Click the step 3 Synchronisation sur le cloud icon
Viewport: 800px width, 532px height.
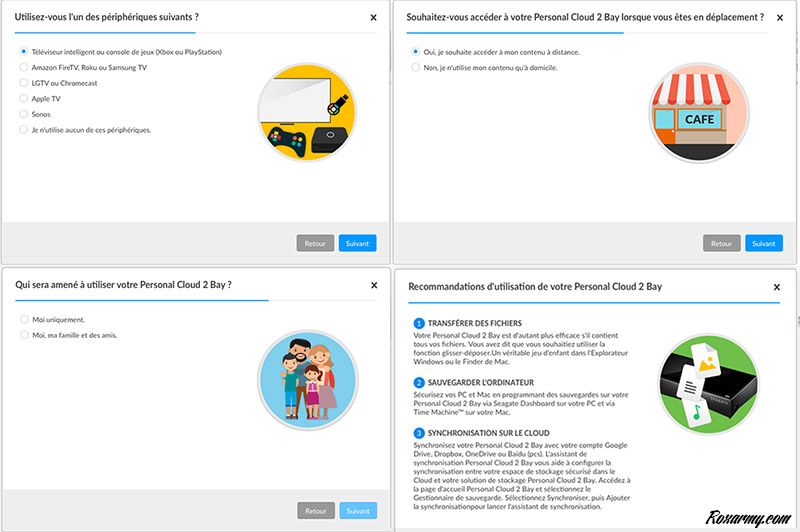[420, 432]
